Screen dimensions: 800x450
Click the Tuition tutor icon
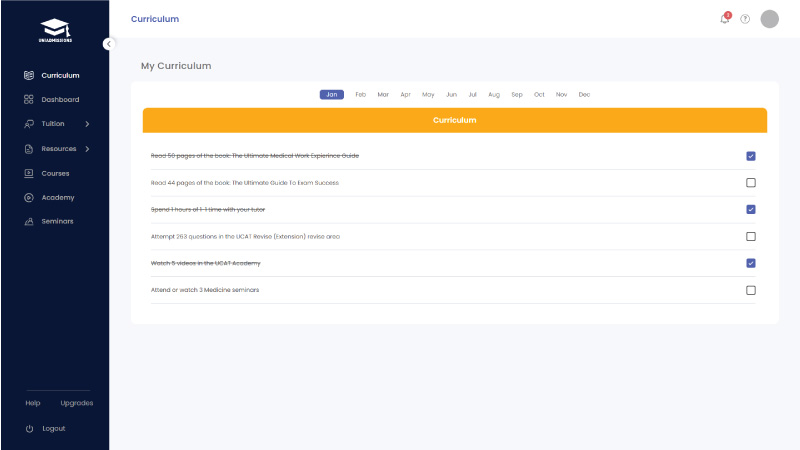(29, 124)
